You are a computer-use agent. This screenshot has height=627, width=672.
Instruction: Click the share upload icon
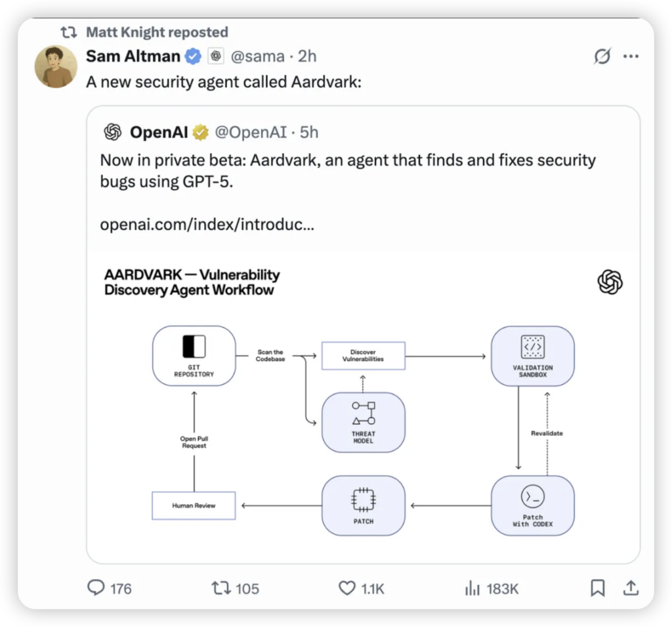(x=629, y=588)
